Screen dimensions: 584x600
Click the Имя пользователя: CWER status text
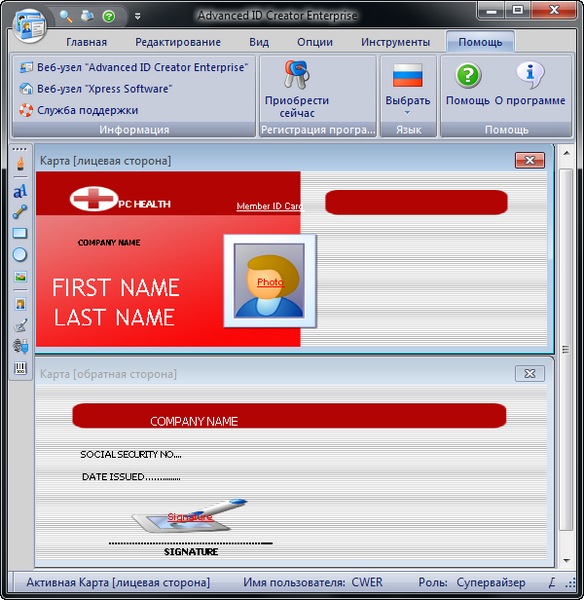[x=313, y=582]
